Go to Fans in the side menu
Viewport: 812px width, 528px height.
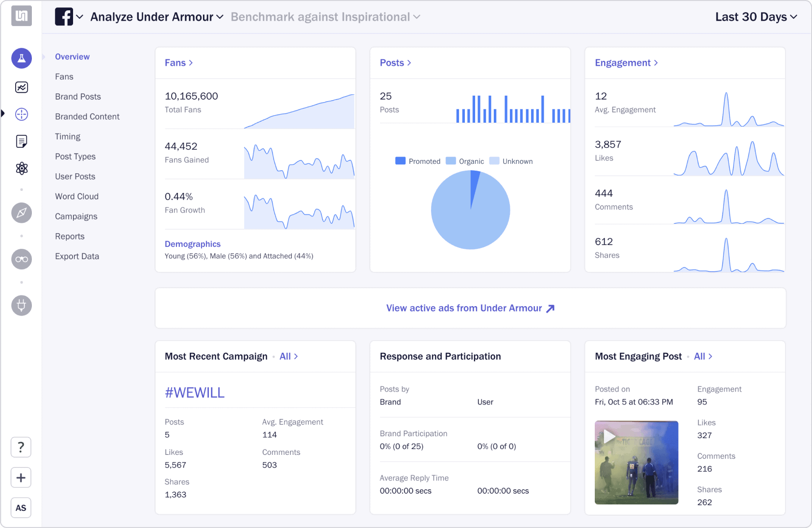tap(64, 77)
